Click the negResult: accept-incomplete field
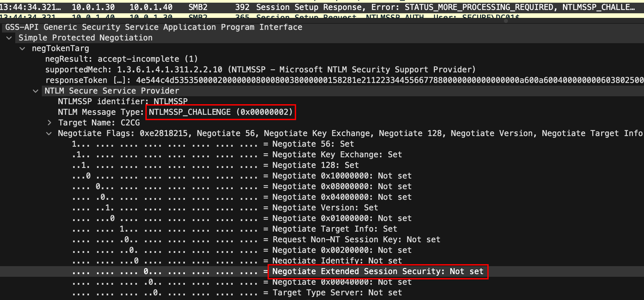The image size is (644, 300). pyautogui.click(x=121, y=59)
